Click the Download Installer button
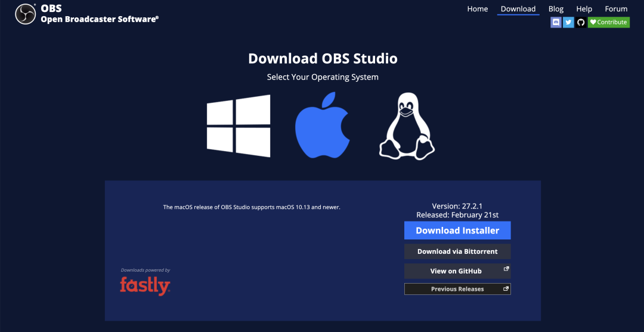 click(x=457, y=230)
